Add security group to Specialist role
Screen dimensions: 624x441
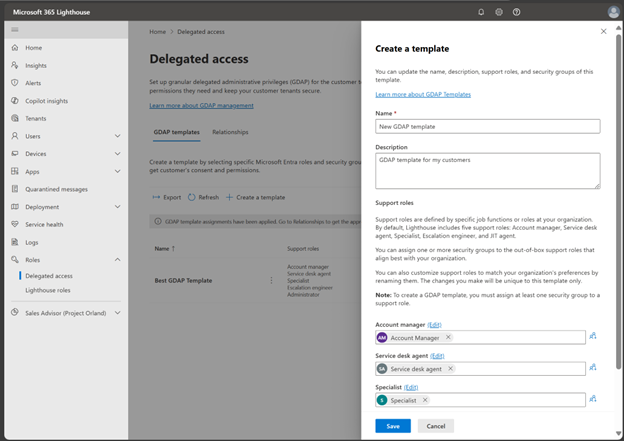coord(593,399)
